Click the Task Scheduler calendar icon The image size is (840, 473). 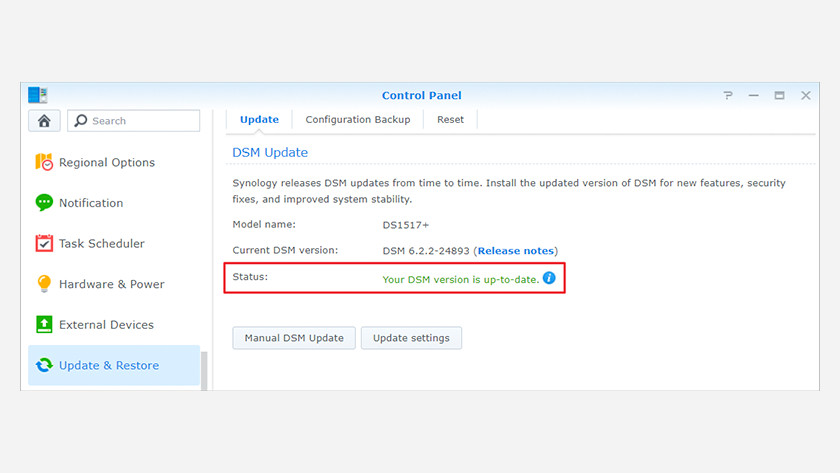pyautogui.click(x=44, y=243)
